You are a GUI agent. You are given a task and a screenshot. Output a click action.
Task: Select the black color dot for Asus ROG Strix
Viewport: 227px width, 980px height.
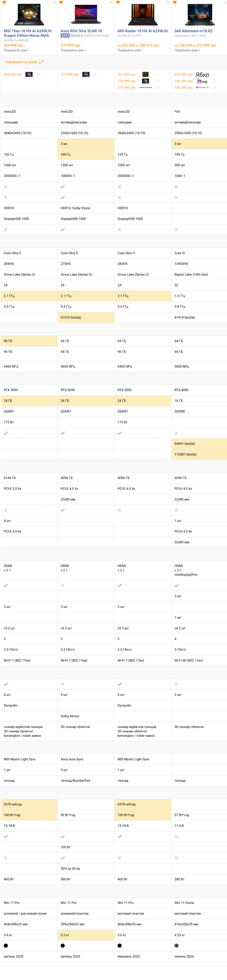(63, 945)
